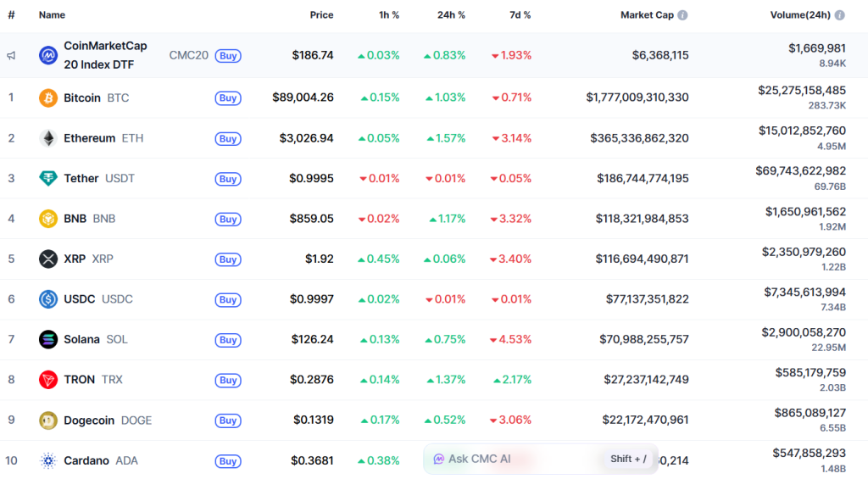Image resolution: width=868 pixels, height=479 pixels.
Task: Sort by 24h % column header
Action: click(451, 15)
